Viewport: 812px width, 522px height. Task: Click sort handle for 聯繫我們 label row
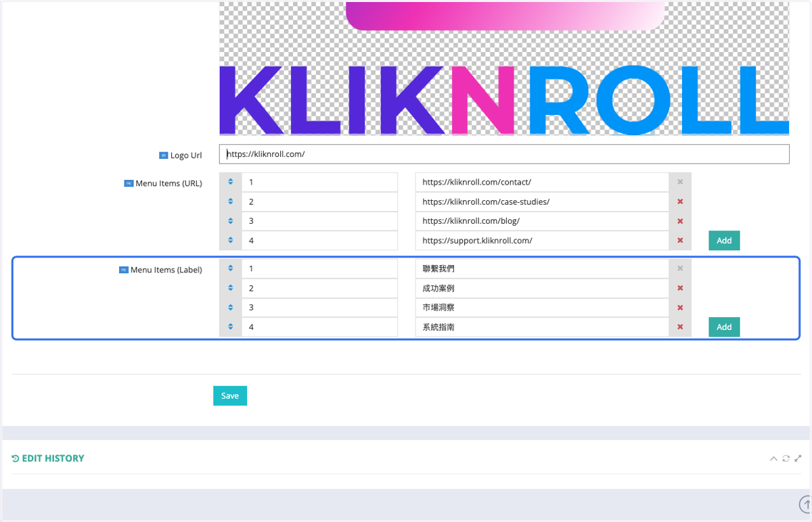231,268
